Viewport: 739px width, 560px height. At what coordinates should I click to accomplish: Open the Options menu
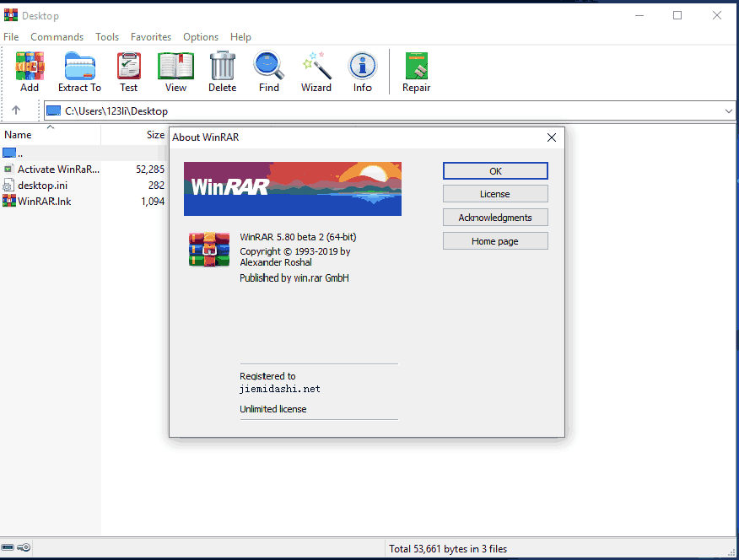(x=201, y=36)
